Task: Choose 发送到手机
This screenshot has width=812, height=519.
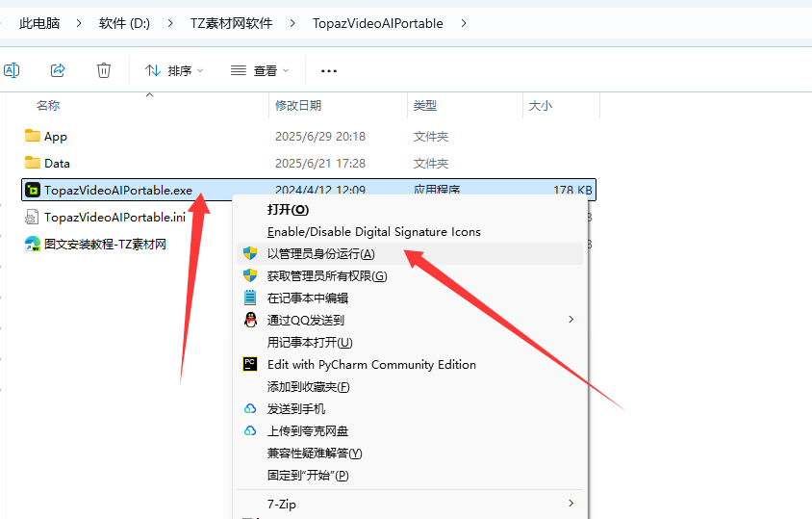Action: (409, 409)
